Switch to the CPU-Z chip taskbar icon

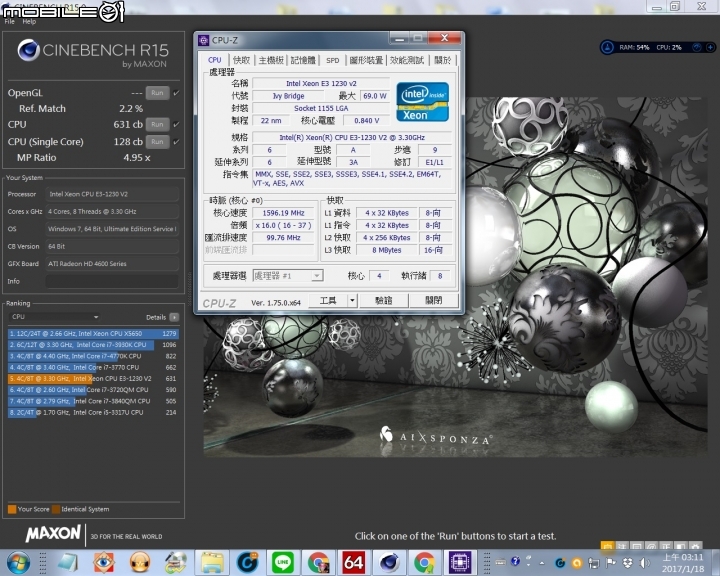pos(460,563)
